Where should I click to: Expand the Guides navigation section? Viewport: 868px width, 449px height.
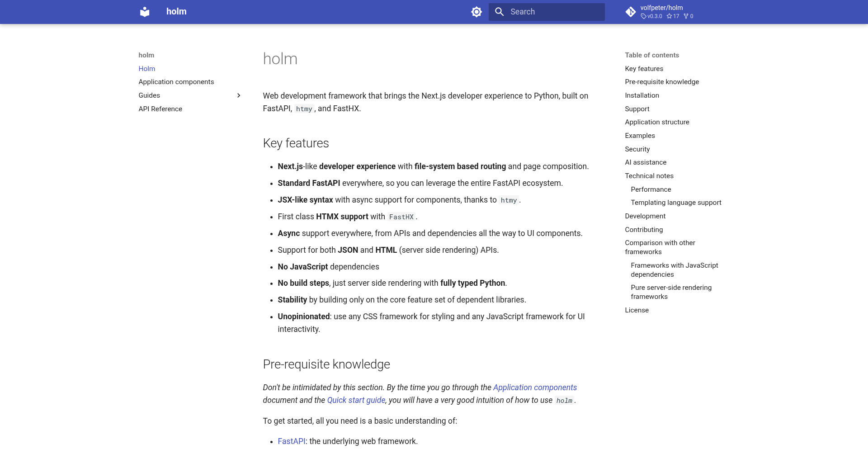pos(239,95)
